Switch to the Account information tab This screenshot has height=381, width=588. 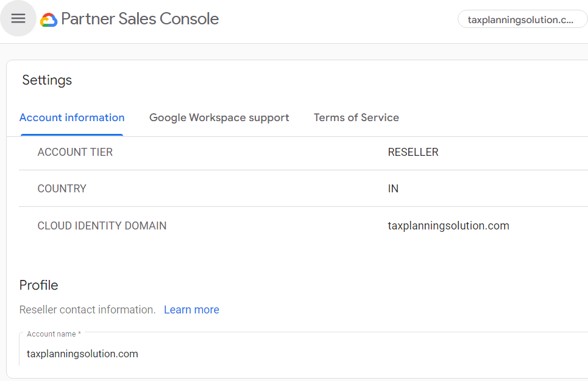pos(72,117)
